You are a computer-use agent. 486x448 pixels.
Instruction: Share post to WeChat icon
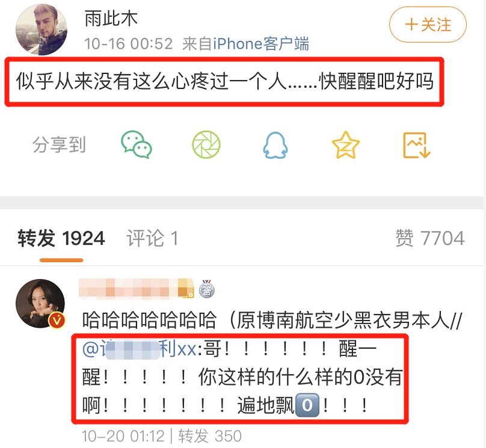point(137,145)
